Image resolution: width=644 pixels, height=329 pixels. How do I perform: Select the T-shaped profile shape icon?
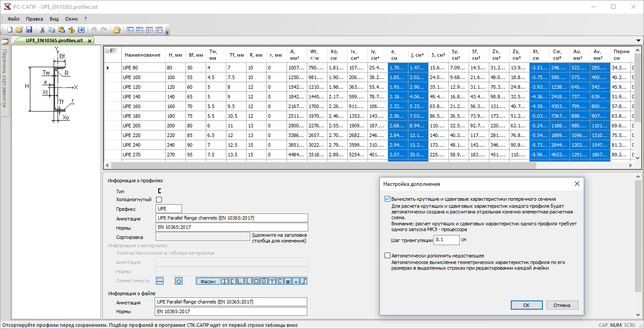[x=272, y=281]
